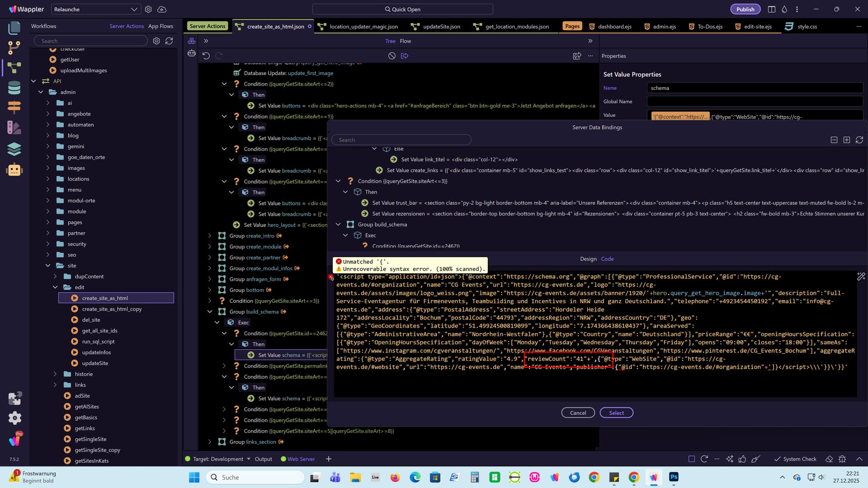Switch editor to Flow view
The height and width of the screenshot is (488, 868).
406,41
